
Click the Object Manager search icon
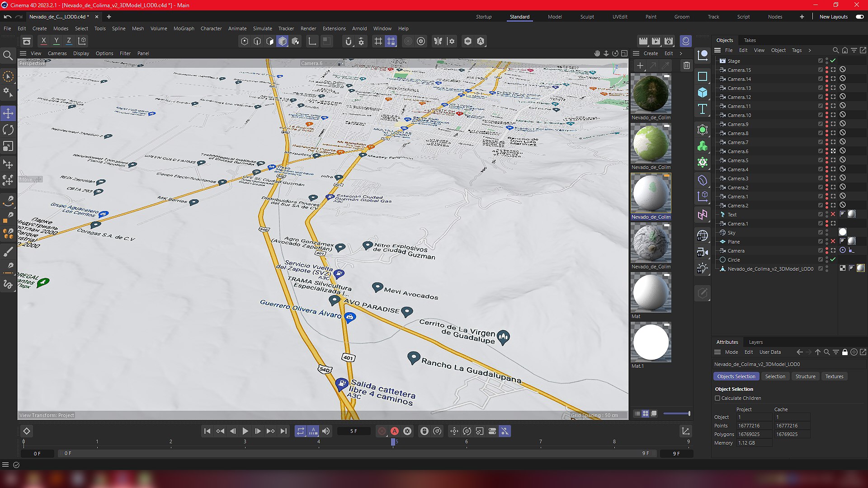[836, 50]
